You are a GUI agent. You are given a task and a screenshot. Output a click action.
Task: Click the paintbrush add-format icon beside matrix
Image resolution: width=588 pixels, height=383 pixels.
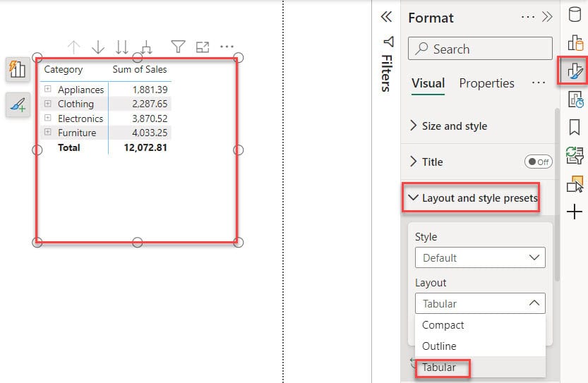pyautogui.click(x=18, y=104)
